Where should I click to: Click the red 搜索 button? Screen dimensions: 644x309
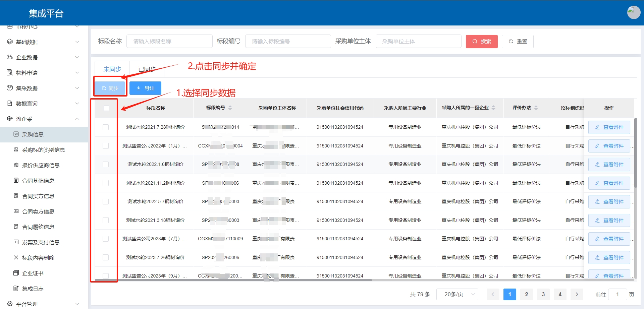481,42
